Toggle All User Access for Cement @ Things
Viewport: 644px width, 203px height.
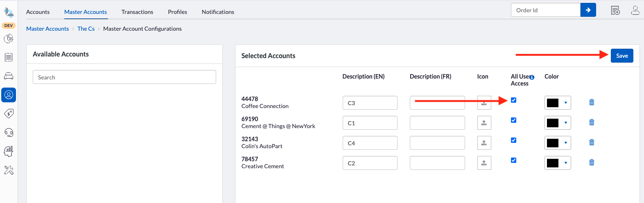click(x=513, y=120)
